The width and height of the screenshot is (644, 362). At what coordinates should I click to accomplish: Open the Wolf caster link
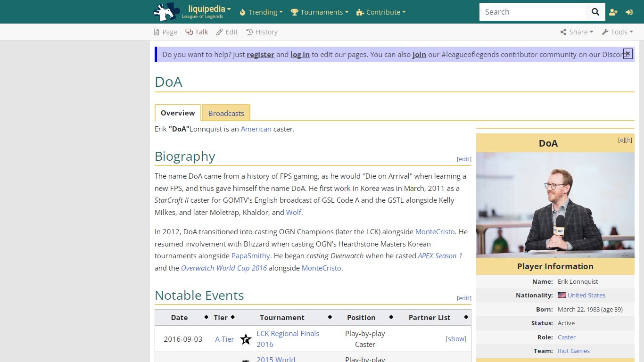click(x=293, y=213)
